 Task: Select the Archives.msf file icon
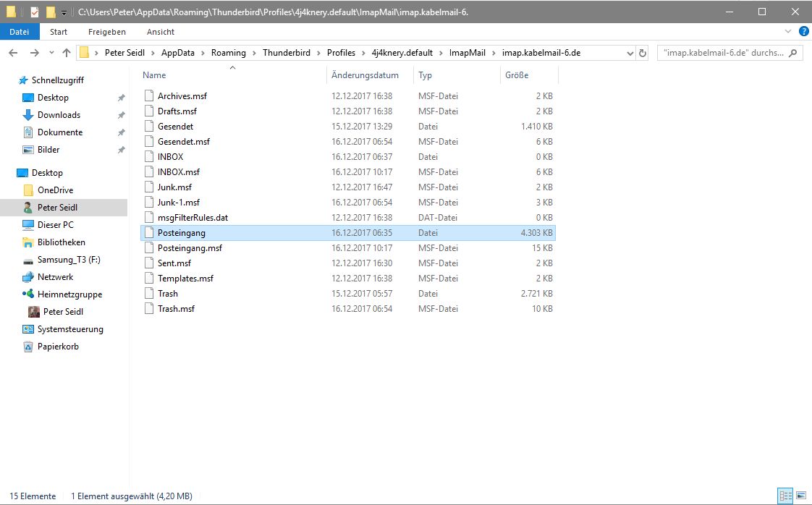click(149, 96)
